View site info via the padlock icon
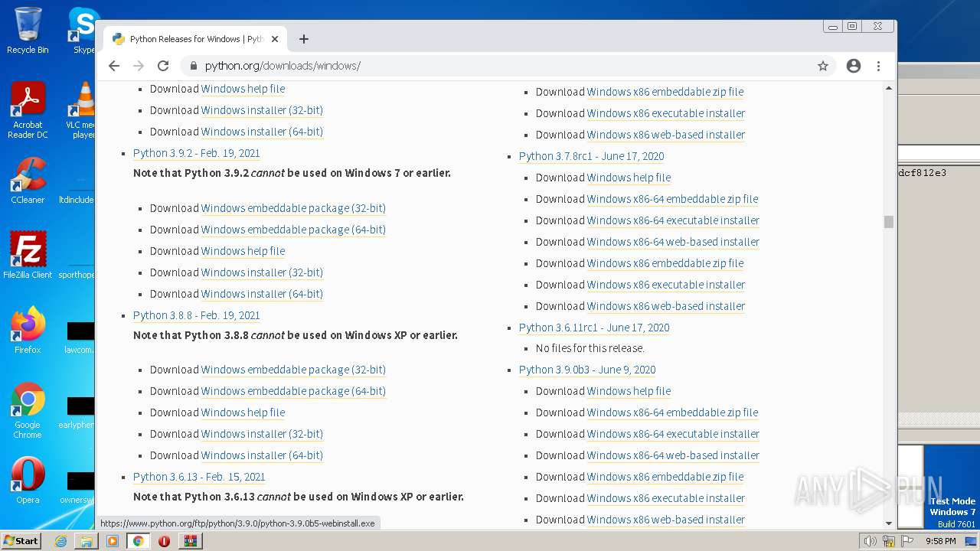The image size is (980, 551). (x=194, y=66)
